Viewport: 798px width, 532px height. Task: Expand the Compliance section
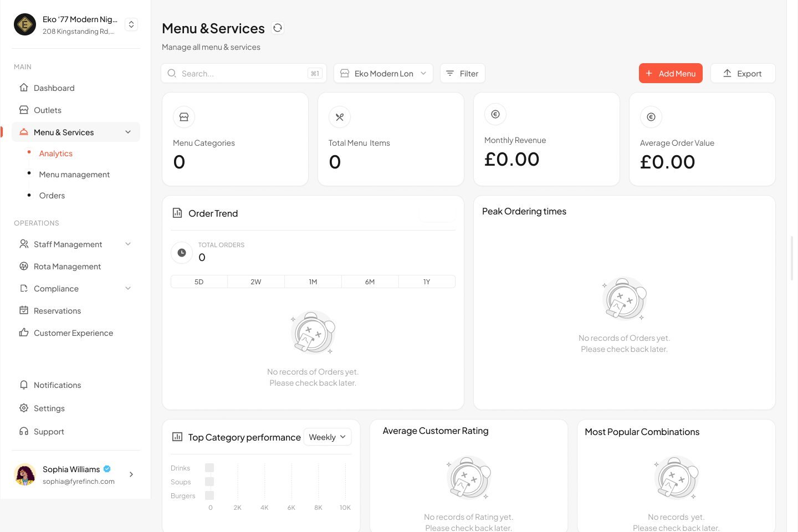click(x=128, y=288)
